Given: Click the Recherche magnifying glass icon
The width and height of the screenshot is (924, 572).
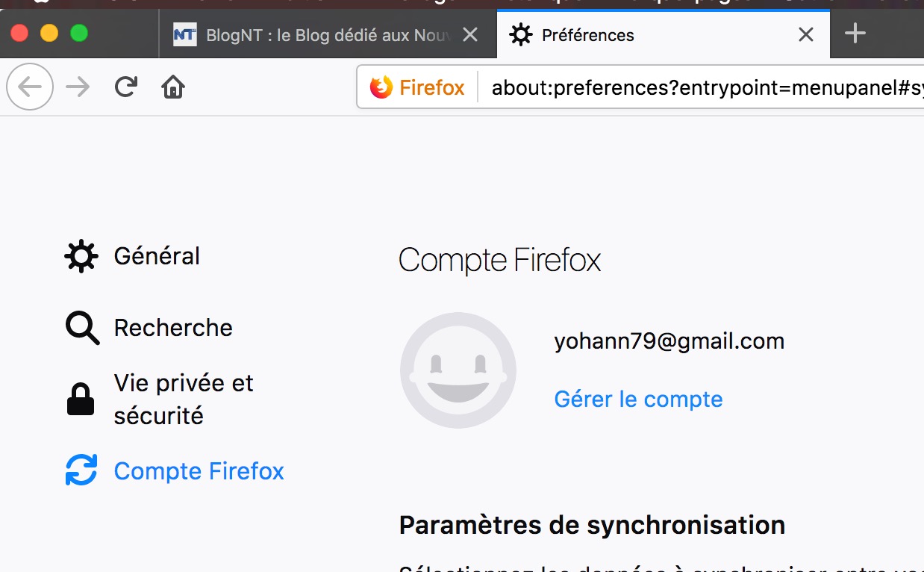Looking at the screenshot, I should (81, 328).
